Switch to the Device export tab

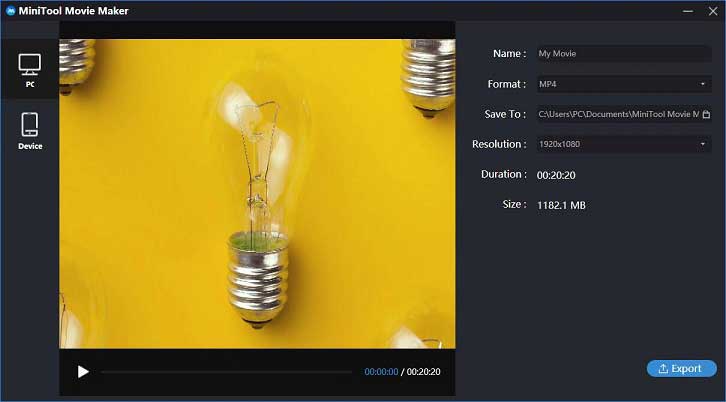(x=30, y=130)
